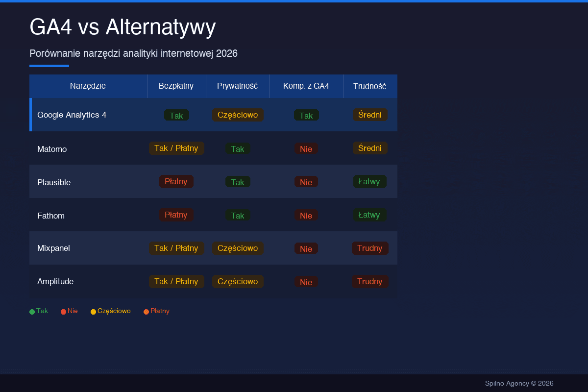
Task: Click Plausible Płatny badge
Action: tap(176, 181)
